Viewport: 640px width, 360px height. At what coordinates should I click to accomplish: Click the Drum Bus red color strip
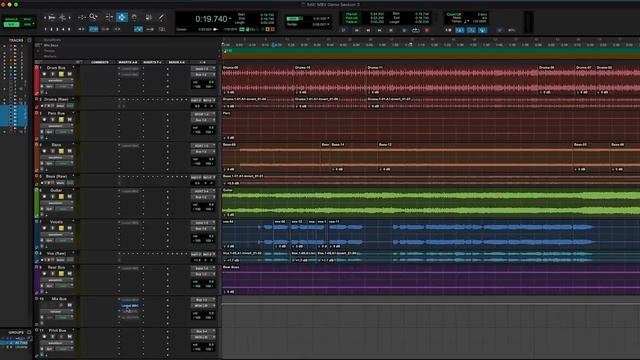pyautogui.click(x=37, y=80)
